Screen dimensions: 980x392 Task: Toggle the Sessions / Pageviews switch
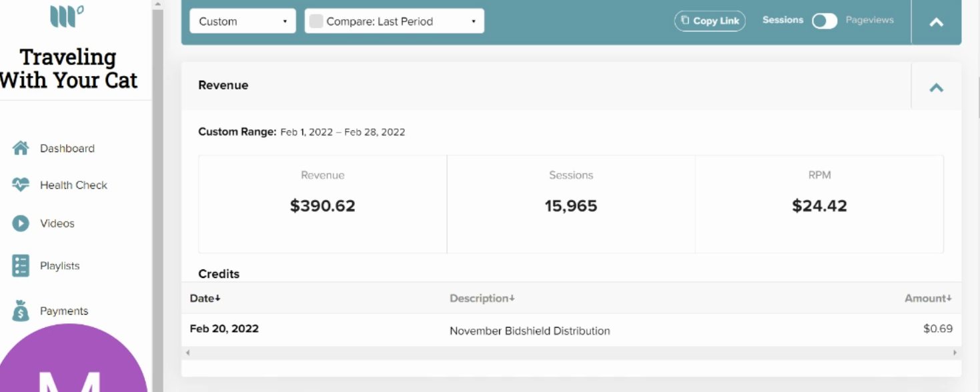[825, 21]
